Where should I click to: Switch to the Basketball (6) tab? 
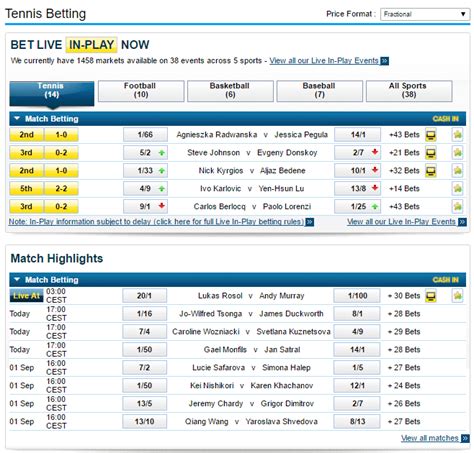tap(230, 91)
